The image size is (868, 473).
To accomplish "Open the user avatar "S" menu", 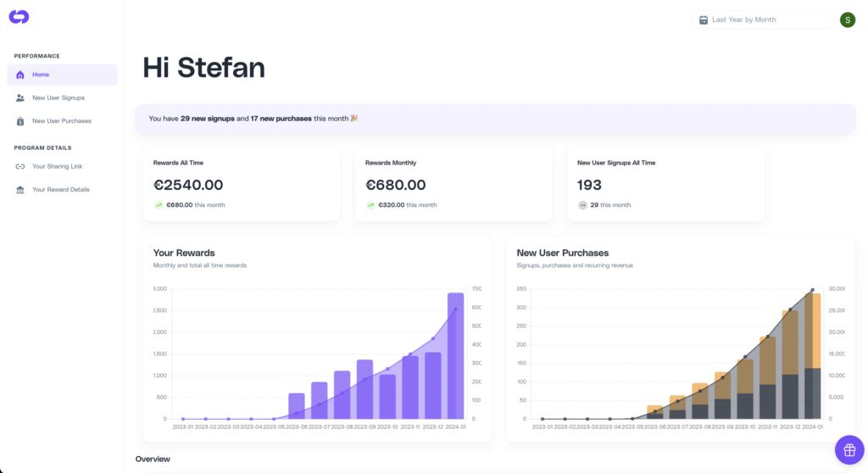I will click(848, 19).
